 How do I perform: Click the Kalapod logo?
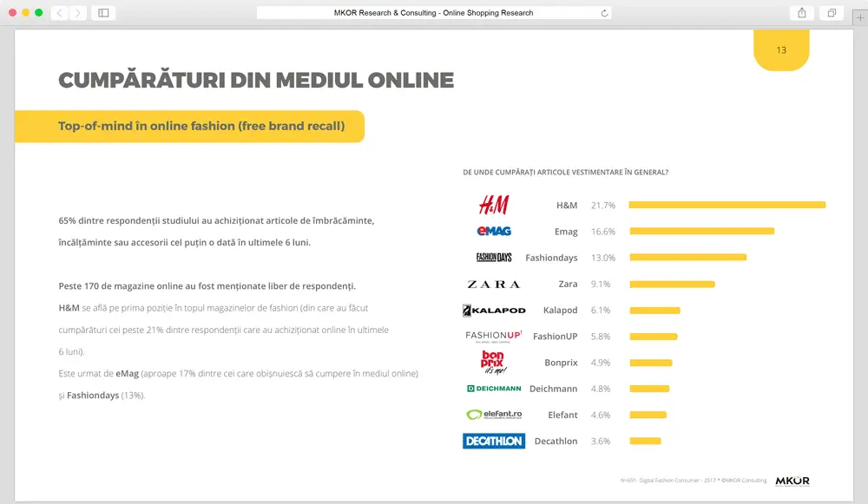[x=494, y=311]
